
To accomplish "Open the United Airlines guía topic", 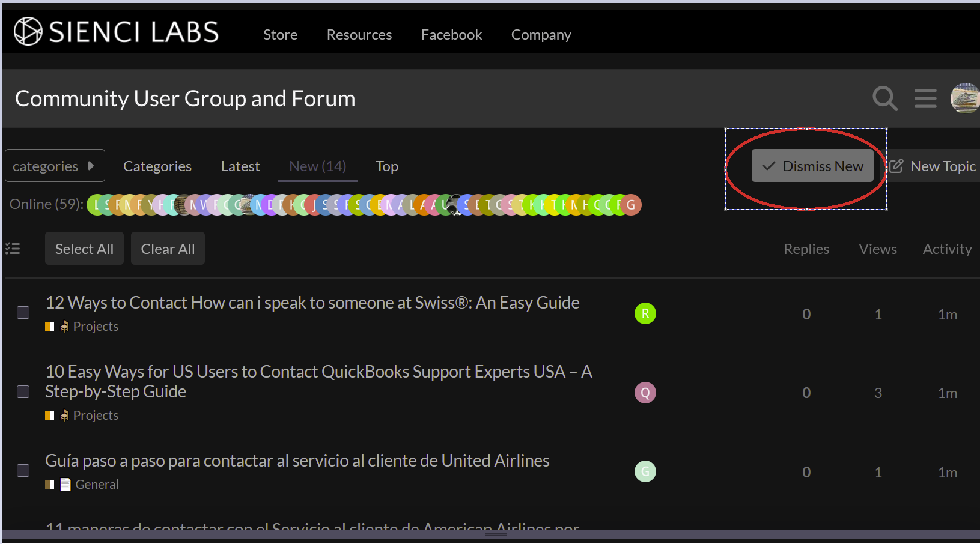I will click(x=297, y=461).
